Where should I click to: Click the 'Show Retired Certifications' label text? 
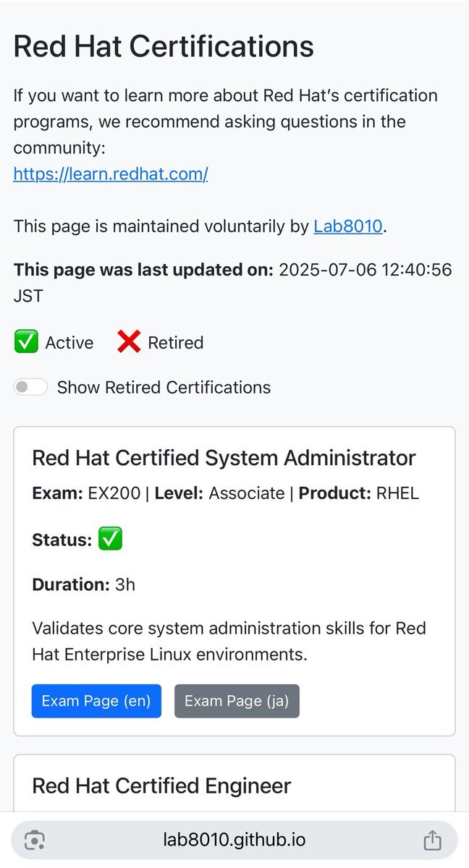point(164,387)
